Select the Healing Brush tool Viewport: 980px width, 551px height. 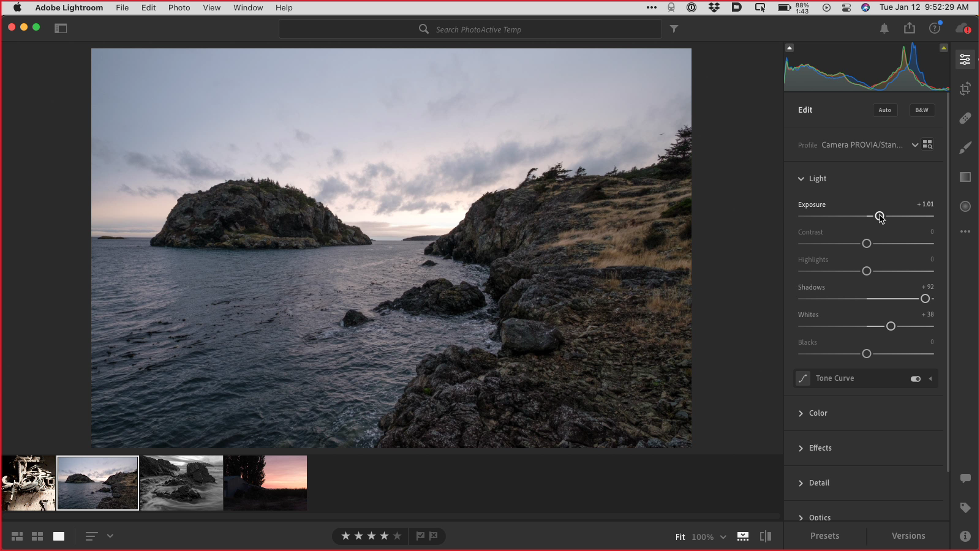point(965,118)
